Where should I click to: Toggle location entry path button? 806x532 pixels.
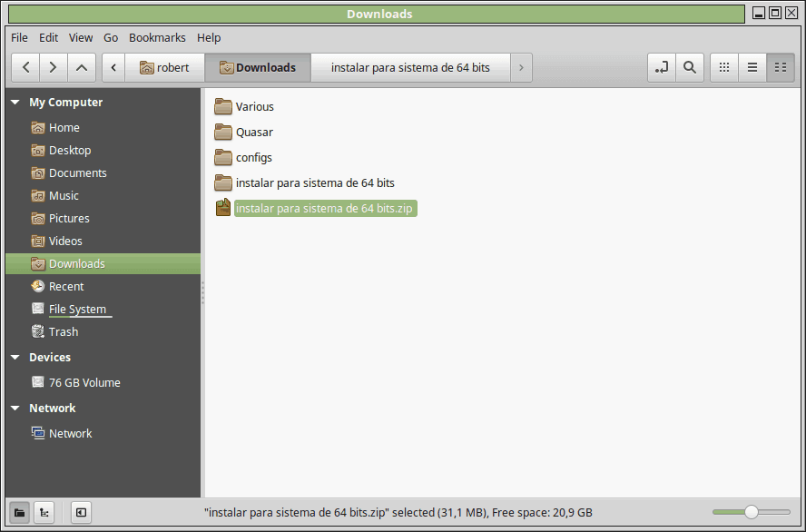coord(661,67)
